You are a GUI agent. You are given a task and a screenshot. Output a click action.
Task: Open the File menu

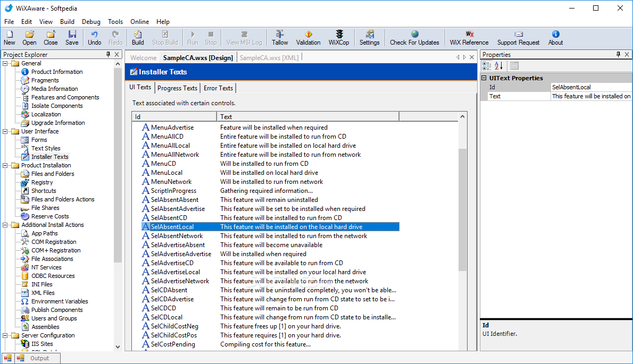click(9, 22)
